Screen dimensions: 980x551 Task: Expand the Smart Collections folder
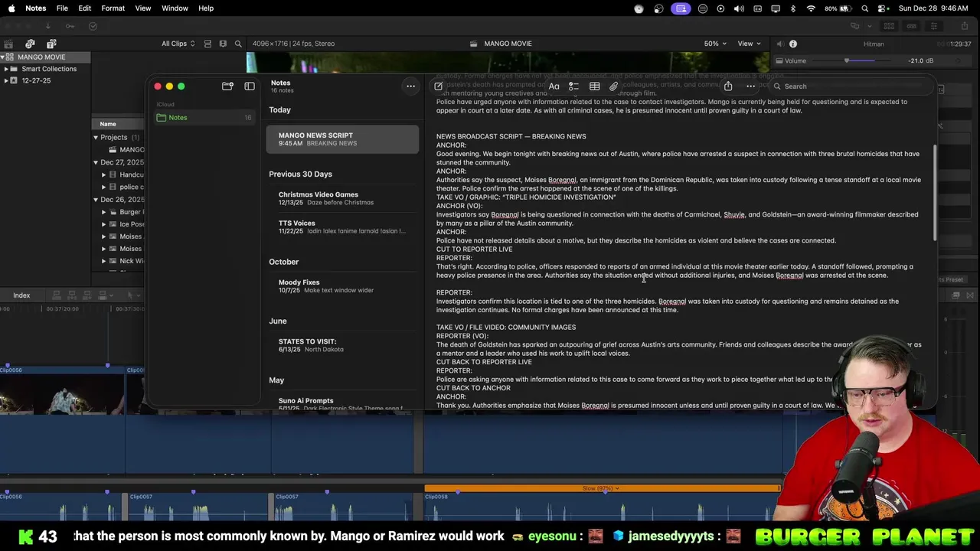6,69
